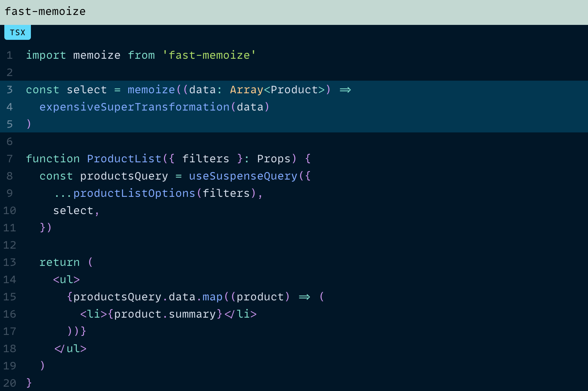The width and height of the screenshot is (588, 391).
Task: Click the 'fast-memoize' title text
Action: coord(45,11)
